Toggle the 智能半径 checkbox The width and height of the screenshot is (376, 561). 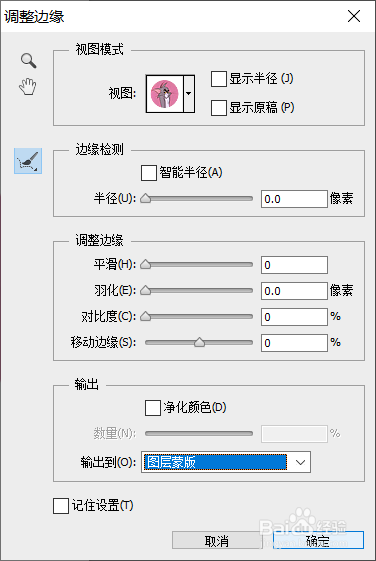tap(148, 173)
